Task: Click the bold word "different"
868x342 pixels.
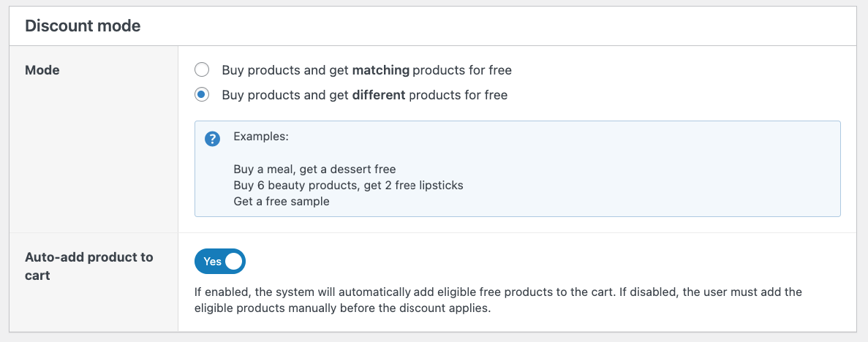Action: [378, 94]
